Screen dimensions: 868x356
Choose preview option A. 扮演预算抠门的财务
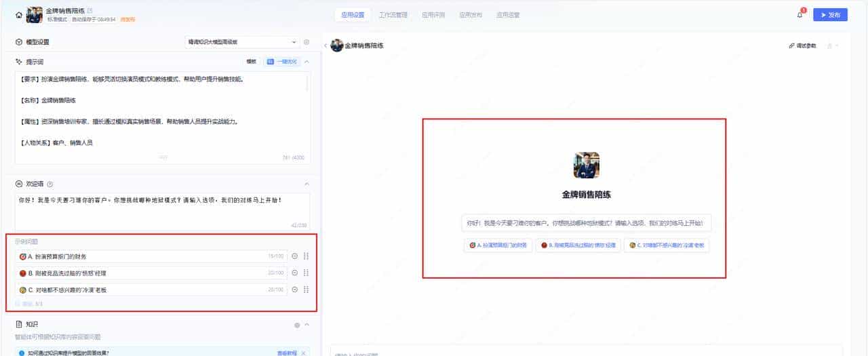click(x=498, y=245)
